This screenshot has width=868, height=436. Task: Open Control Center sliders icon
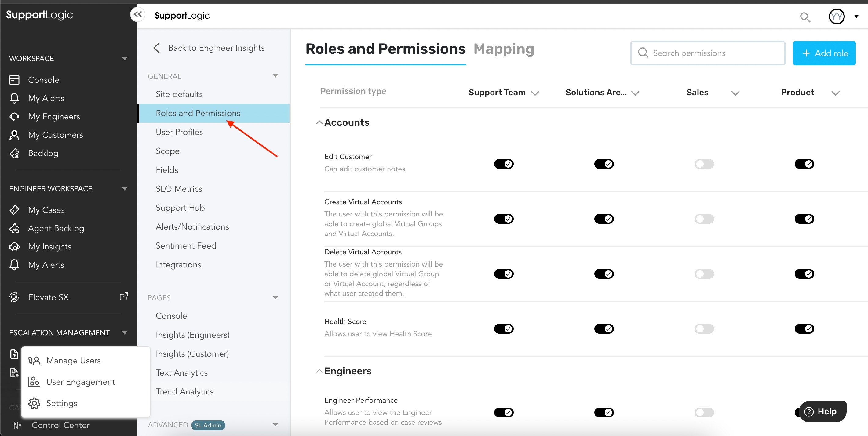coord(17,425)
